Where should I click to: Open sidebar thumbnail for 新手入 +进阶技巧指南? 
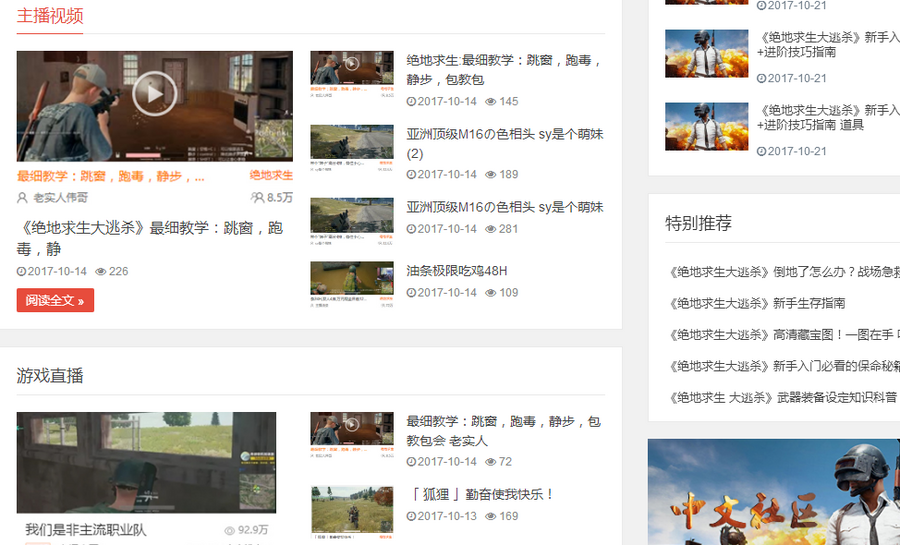click(707, 53)
